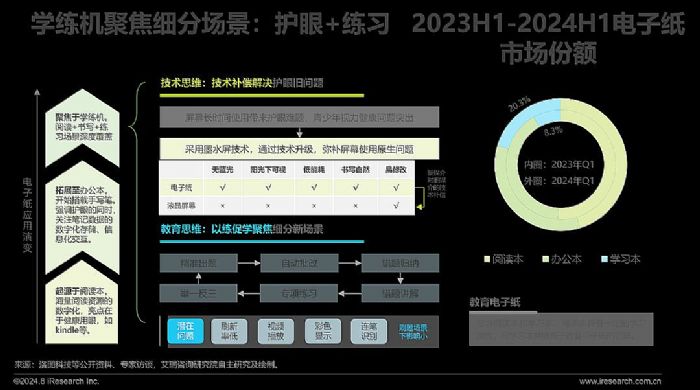Click the top chevron block 聚焦于学练机
This screenshot has height=390, width=700.
point(83,127)
